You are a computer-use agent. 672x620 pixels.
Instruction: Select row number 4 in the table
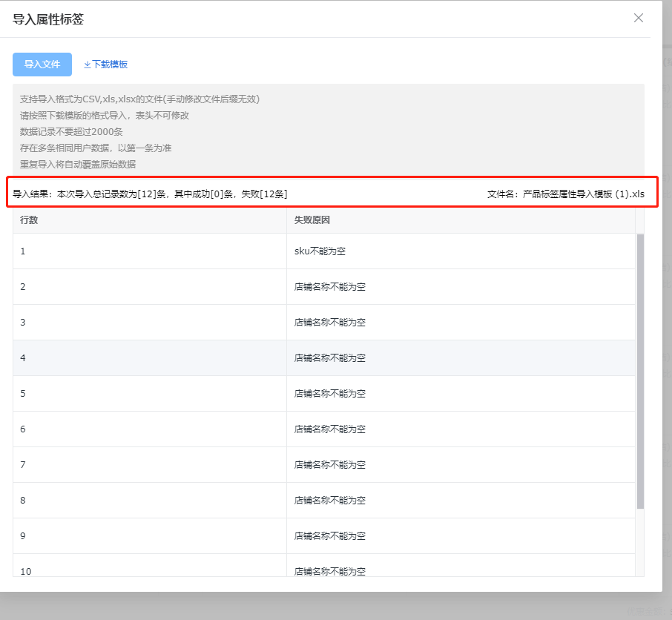coord(23,357)
